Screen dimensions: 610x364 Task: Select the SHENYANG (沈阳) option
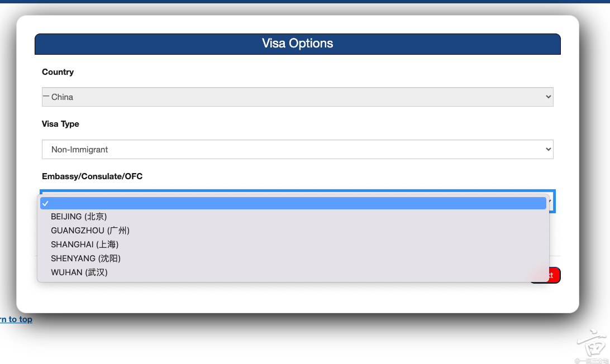coord(85,258)
